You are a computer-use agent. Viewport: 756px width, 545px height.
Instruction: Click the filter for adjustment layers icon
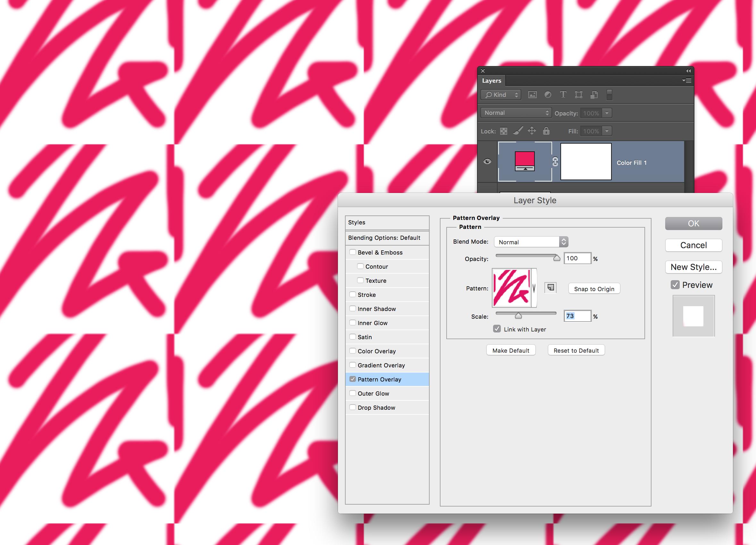click(548, 95)
